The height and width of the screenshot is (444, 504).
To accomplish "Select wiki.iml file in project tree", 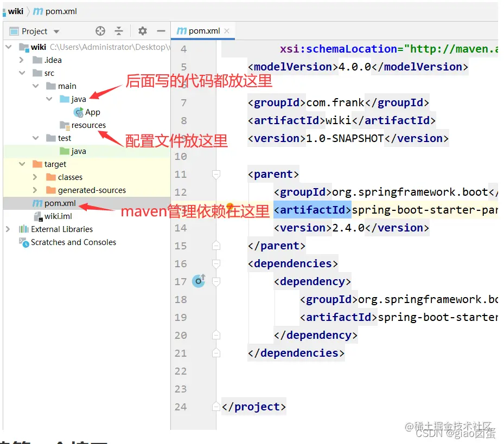I will pyautogui.click(x=58, y=216).
